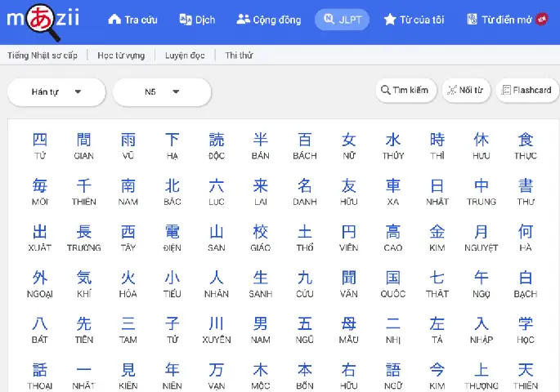Image resolution: width=560 pixels, height=392 pixels.
Task: Select kanji 下 HẠ
Action: (172, 146)
